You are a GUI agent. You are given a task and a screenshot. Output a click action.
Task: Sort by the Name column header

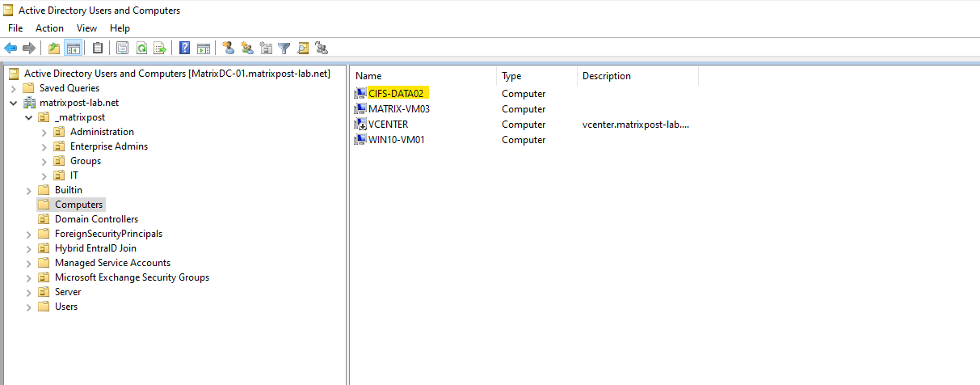click(423, 76)
